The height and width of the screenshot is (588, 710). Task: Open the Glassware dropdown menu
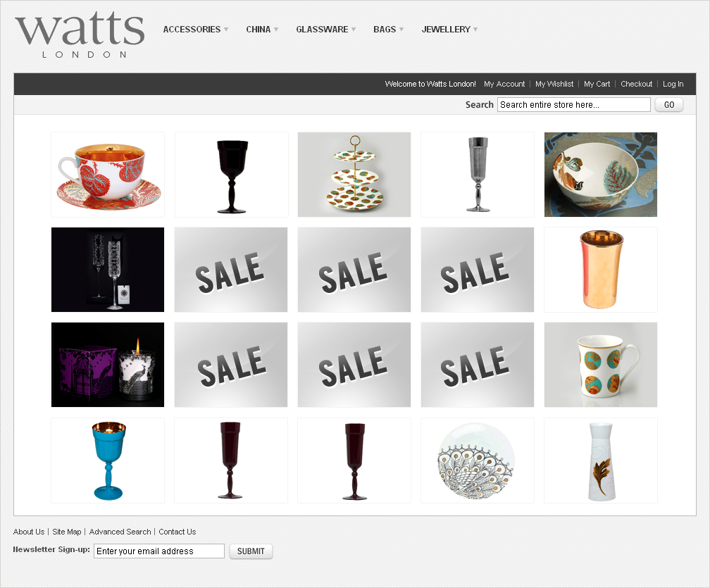click(326, 30)
